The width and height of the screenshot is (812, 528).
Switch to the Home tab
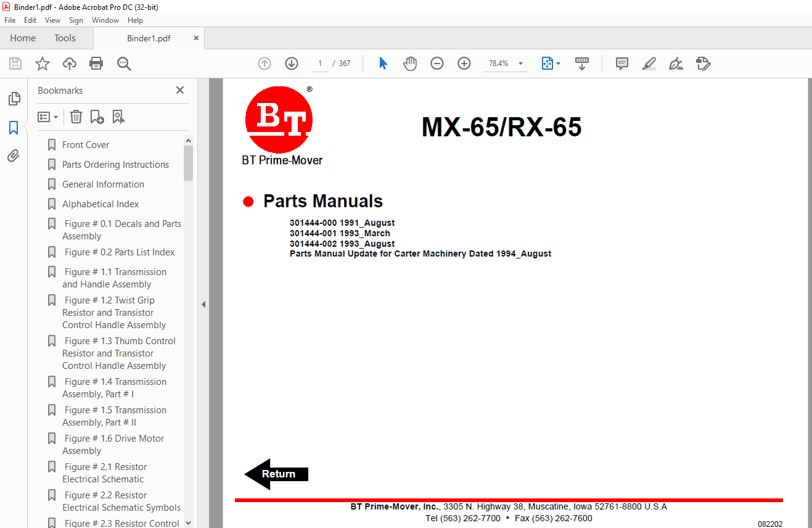pyautogui.click(x=23, y=38)
